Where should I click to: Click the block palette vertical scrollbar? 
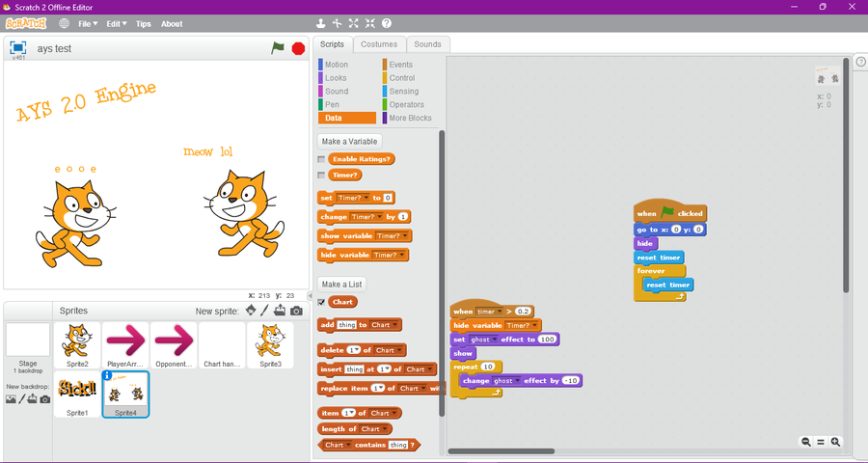pos(442,272)
